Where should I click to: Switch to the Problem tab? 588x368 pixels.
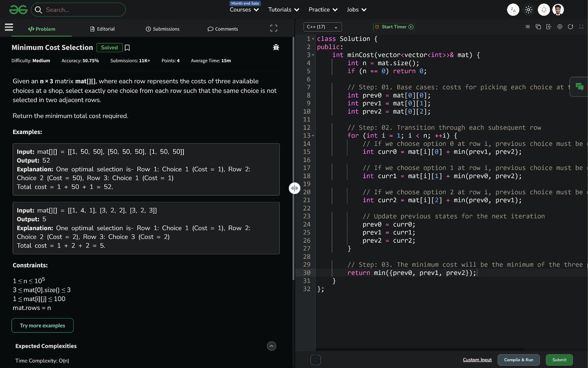[42, 29]
